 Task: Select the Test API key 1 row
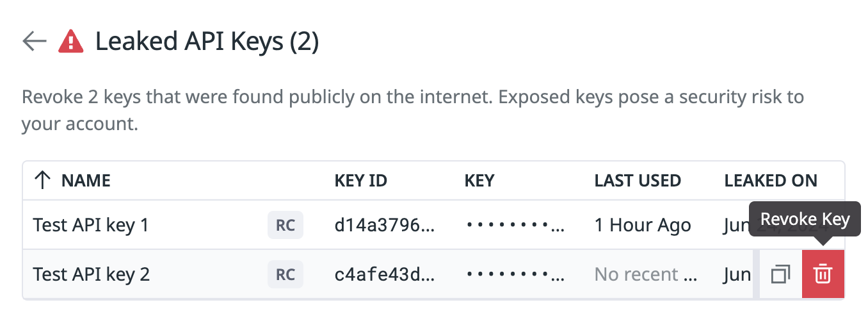[x=433, y=225]
